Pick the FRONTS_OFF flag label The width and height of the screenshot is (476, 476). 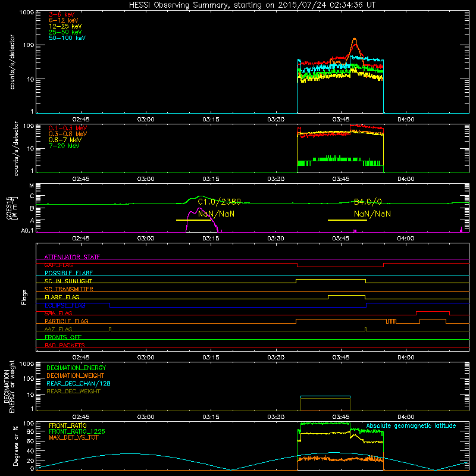coord(63,337)
